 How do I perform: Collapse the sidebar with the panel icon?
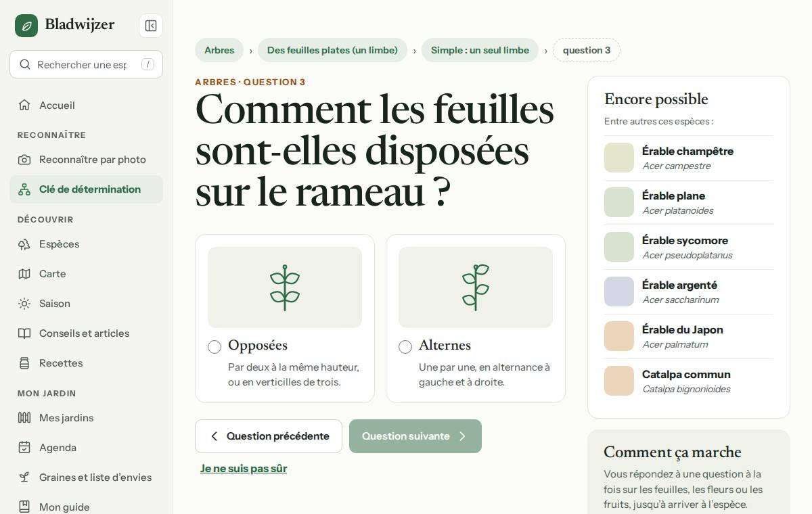pyautogui.click(x=151, y=26)
